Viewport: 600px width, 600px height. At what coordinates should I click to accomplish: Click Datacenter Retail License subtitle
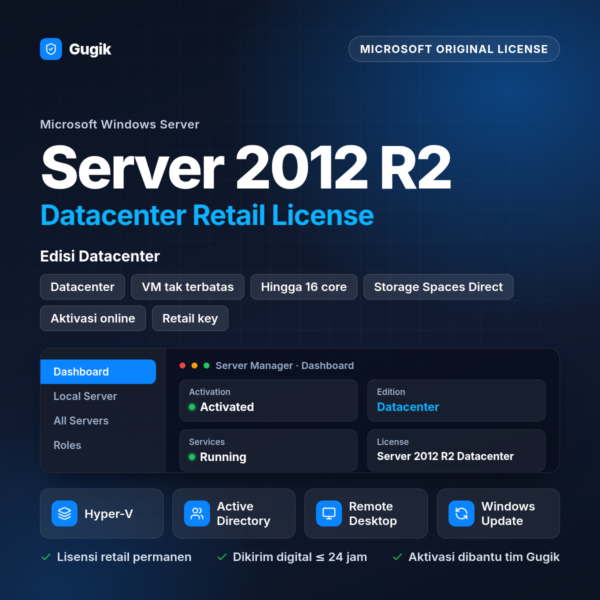[x=207, y=215]
